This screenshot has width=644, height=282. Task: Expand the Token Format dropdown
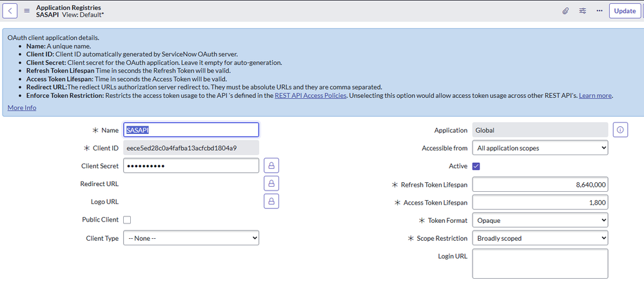[x=540, y=220]
